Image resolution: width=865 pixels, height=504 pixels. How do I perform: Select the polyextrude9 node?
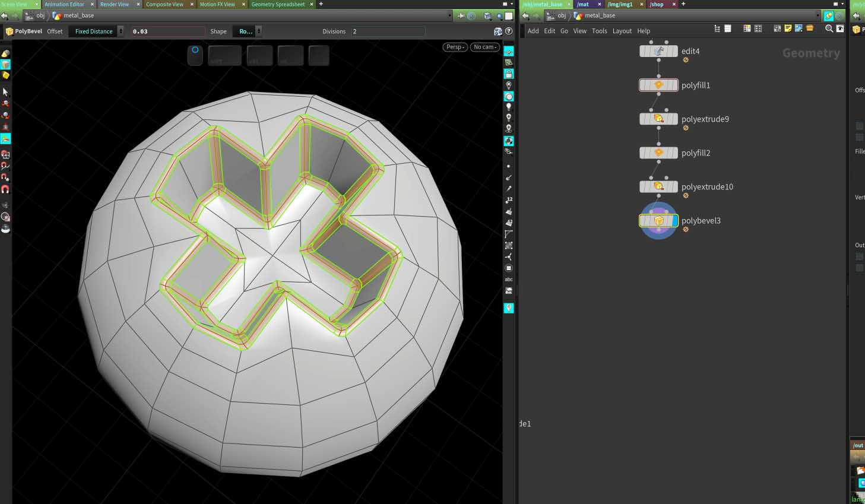tap(658, 119)
